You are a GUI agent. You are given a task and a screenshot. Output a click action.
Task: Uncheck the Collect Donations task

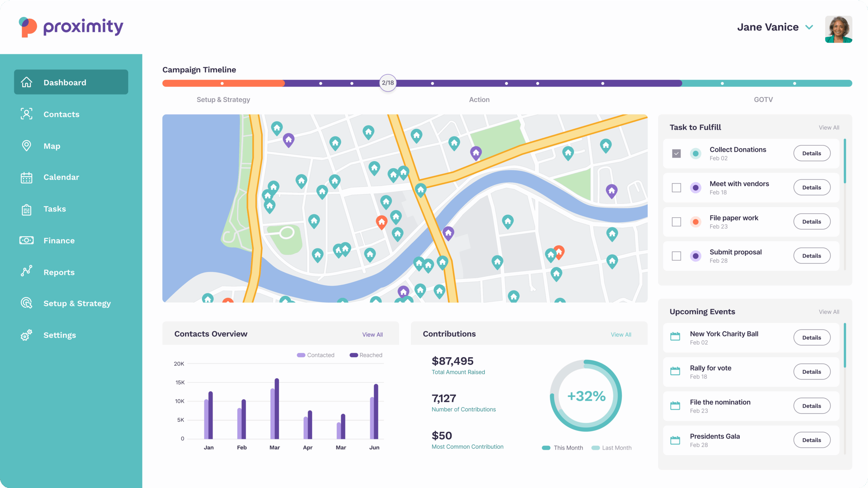pos(676,153)
